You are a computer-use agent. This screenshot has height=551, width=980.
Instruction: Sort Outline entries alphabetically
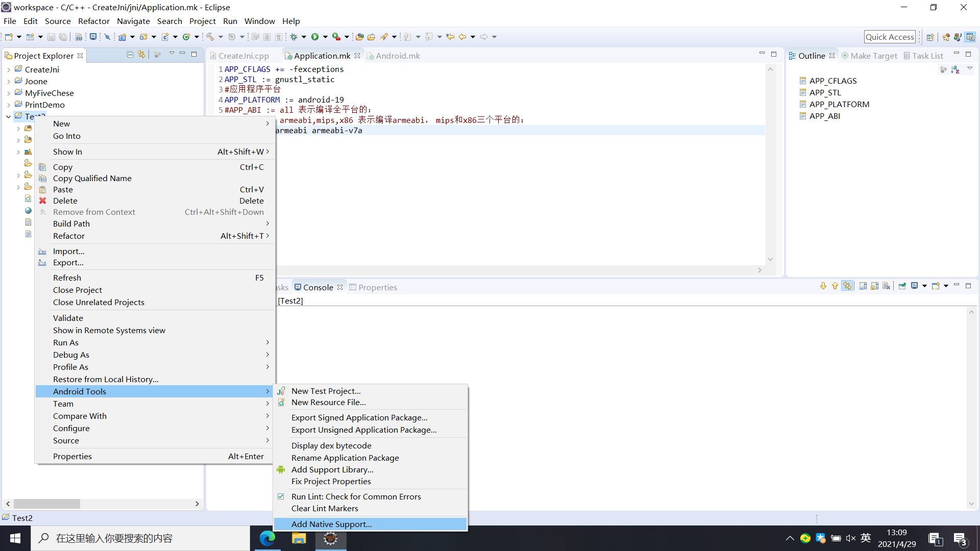coord(955,70)
